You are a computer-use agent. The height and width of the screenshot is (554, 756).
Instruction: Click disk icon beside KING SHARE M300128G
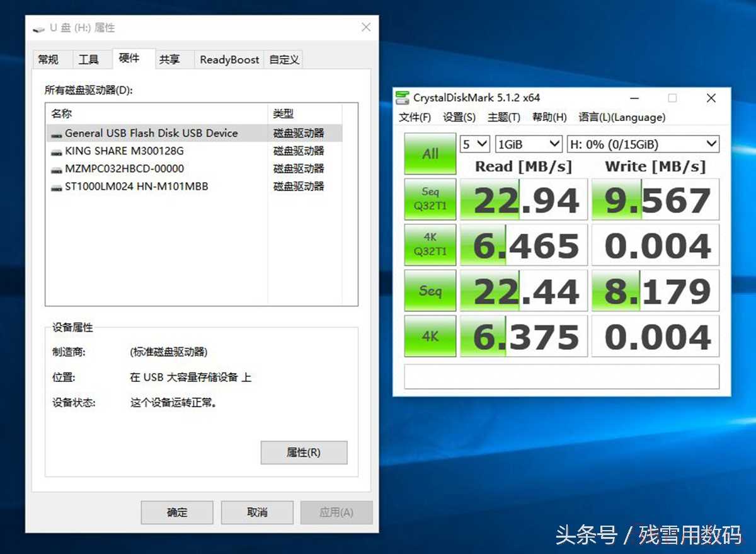click(56, 151)
